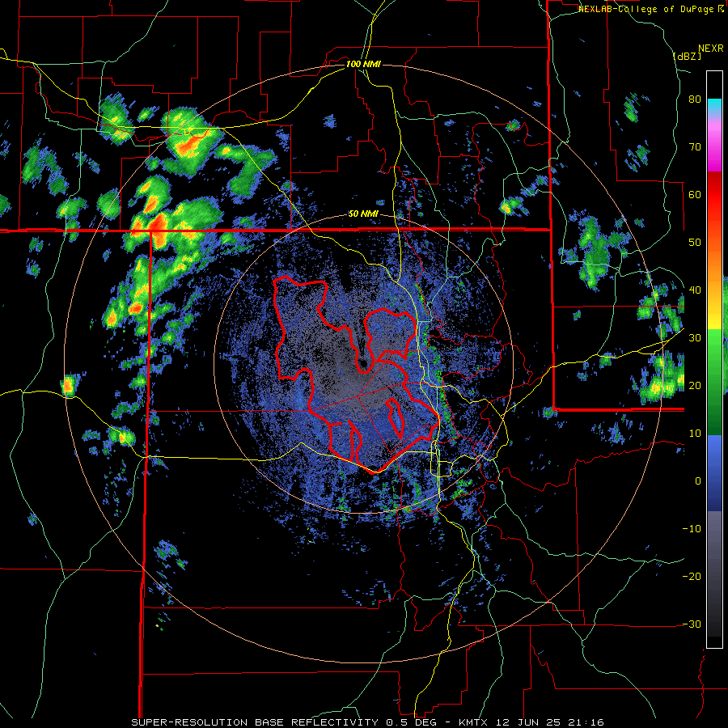Click the 0 value on the dBZ scale
Screen dimensions: 728x728
(x=698, y=481)
